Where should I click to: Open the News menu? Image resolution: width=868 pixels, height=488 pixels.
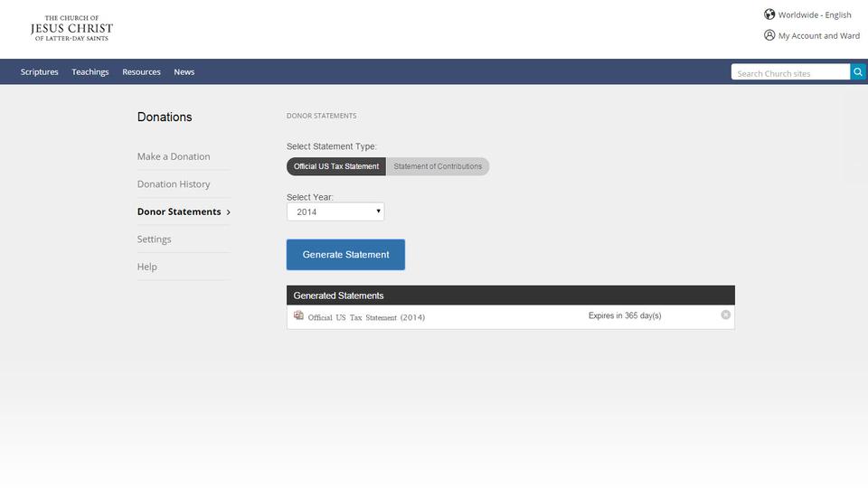click(184, 72)
